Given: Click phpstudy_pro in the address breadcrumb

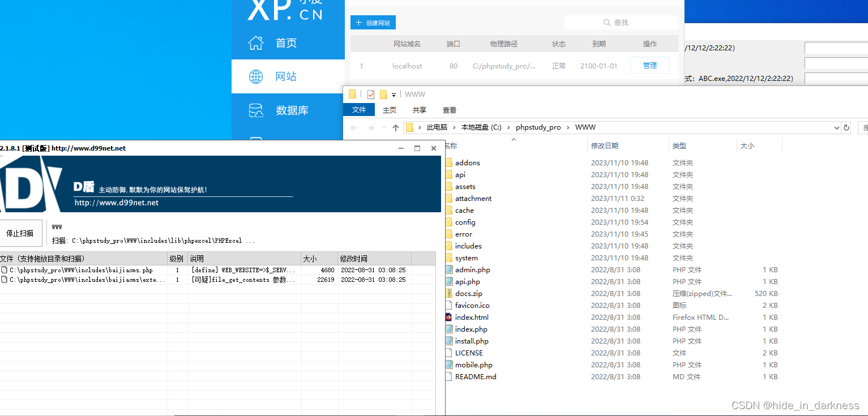Looking at the screenshot, I should click(x=538, y=127).
